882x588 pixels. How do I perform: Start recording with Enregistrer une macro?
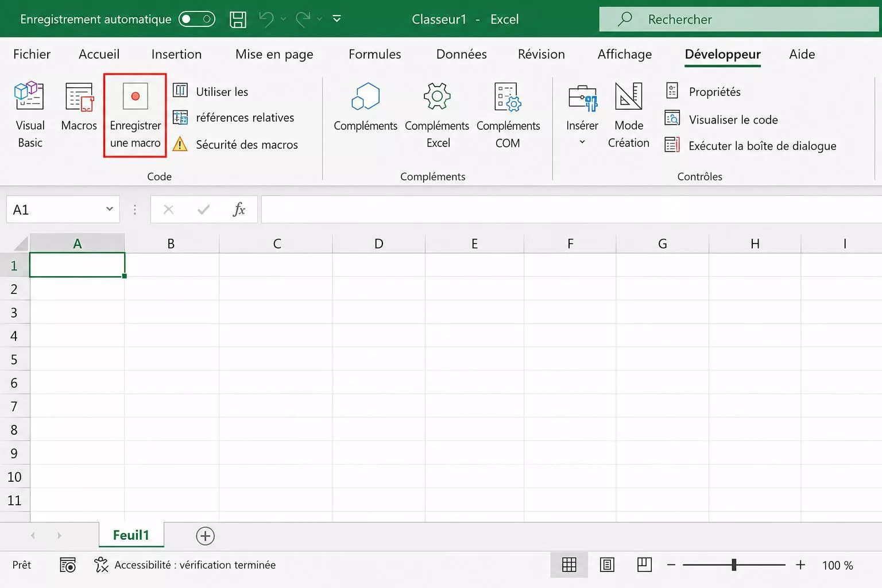click(135, 115)
